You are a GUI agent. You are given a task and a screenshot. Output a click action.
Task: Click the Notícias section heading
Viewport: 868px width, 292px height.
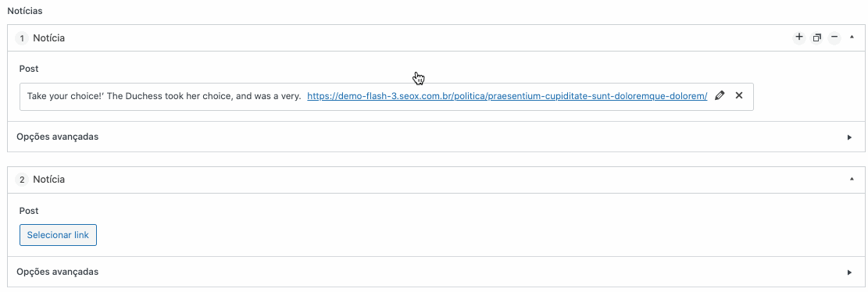[x=24, y=10]
